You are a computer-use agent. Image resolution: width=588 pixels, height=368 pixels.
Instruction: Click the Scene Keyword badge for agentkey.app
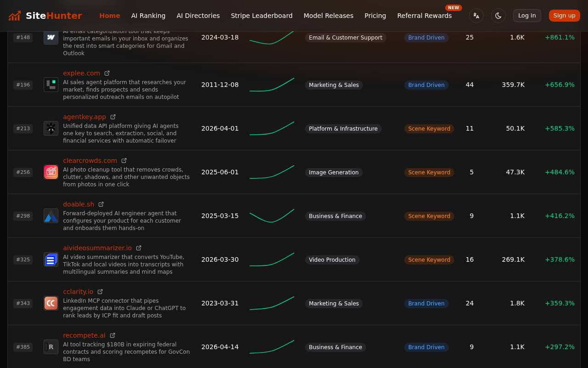(x=429, y=129)
